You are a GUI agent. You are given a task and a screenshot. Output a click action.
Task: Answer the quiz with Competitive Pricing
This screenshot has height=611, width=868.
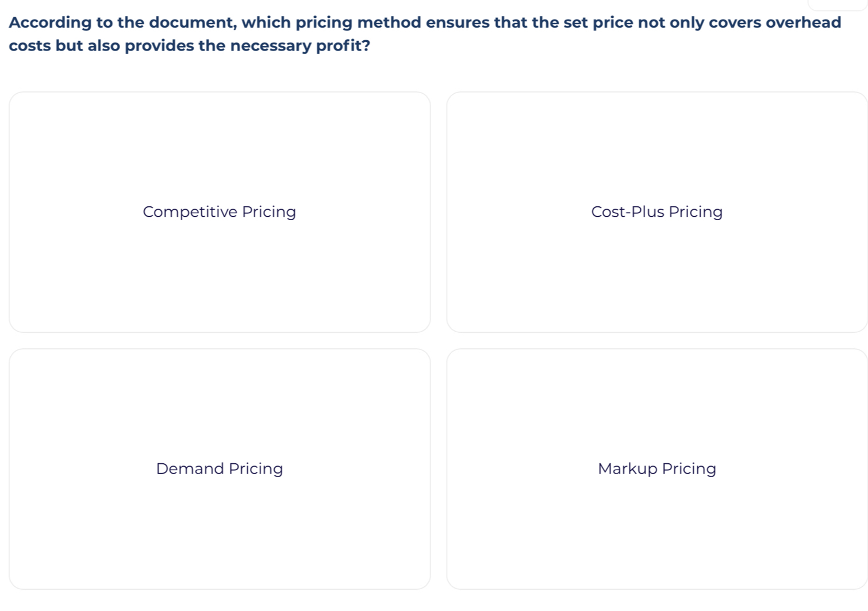point(219,259)
